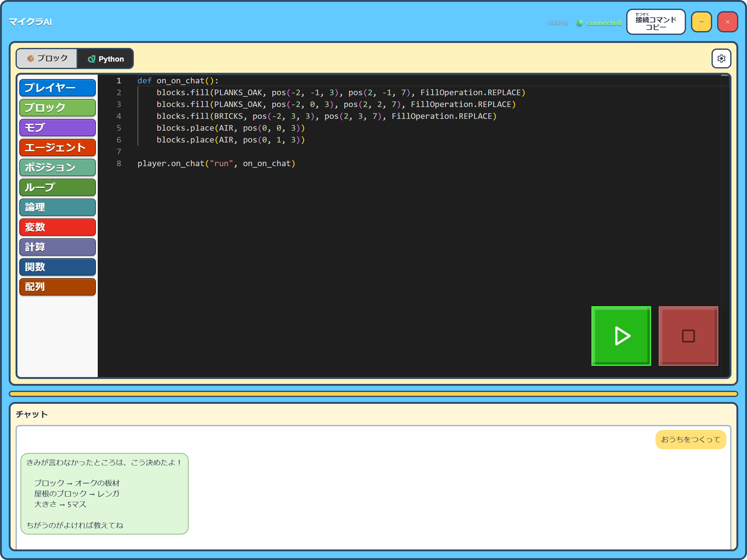Click line 8 player.on_chat code
This screenshot has height=560, width=747.
coord(216,163)
